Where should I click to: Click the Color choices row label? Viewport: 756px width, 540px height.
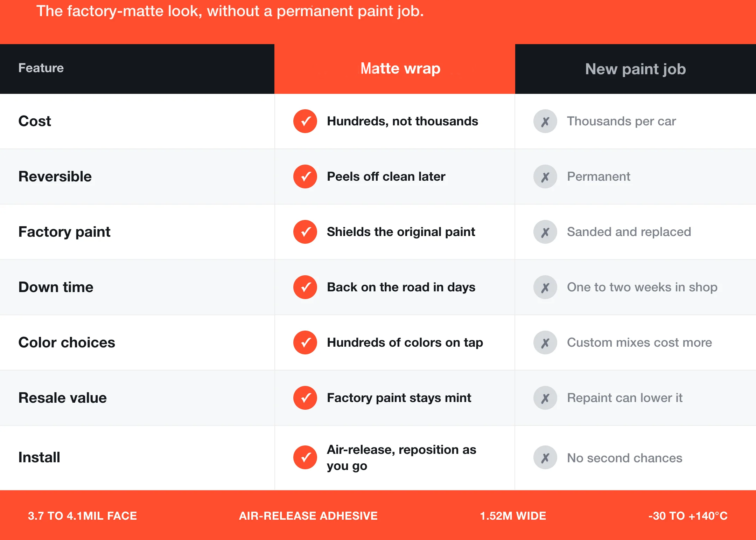tap(67, 342)
